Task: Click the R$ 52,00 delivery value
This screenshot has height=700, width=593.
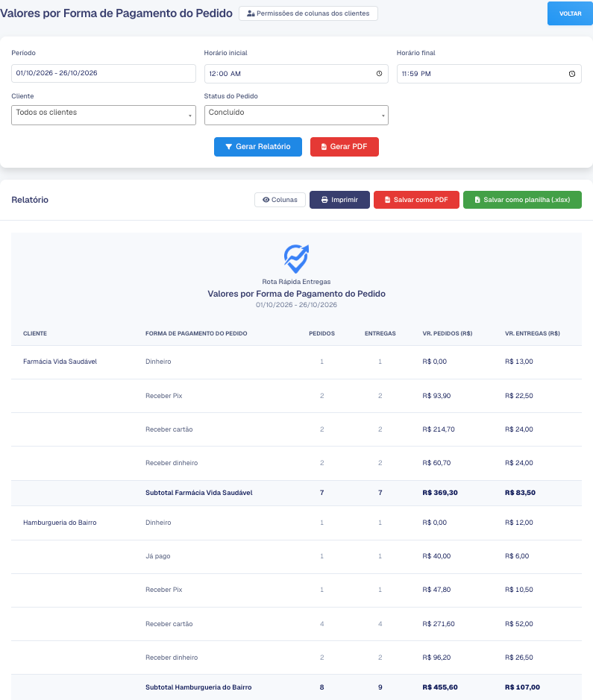Action: coord(519,624)
